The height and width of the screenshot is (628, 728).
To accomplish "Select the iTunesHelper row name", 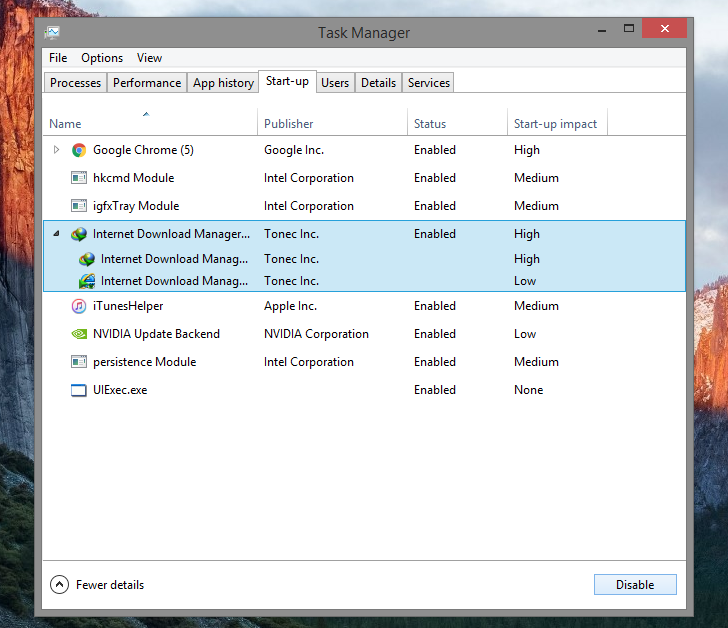I will 128,306.
